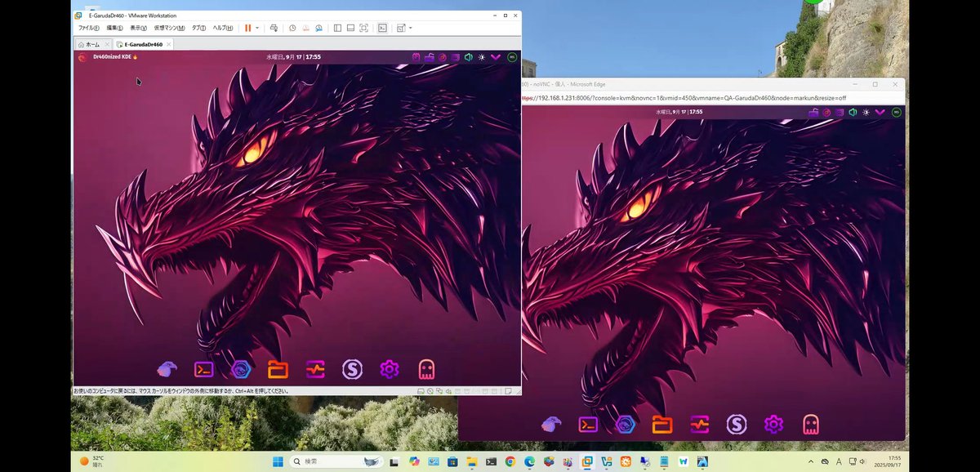Open the settings gear dock icon in VMware guest
The height and width of the screenshot is (472, 980).
pyautogui.click(x=390, y=370)
